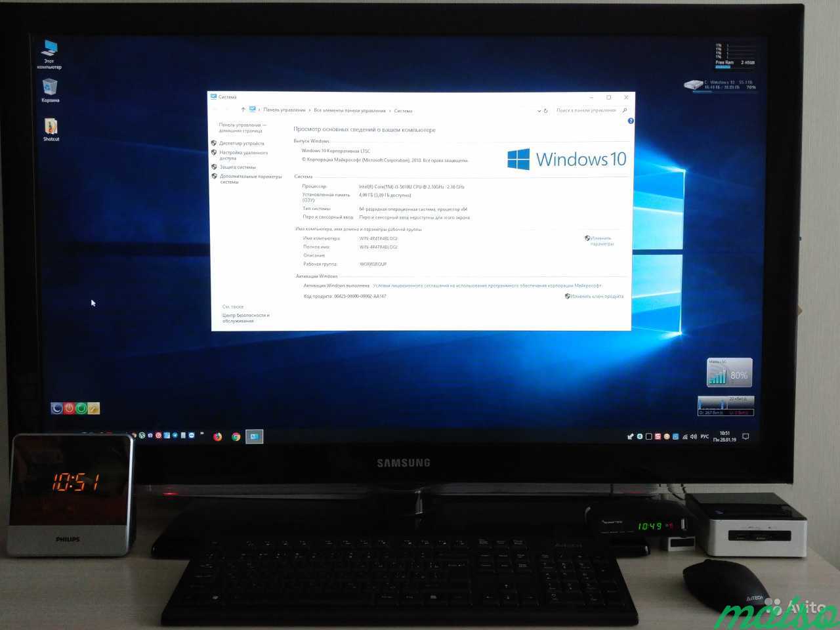Select the '4,00 ГБ' installed memory value
The image size is (840, 630).
coord(366,195)
